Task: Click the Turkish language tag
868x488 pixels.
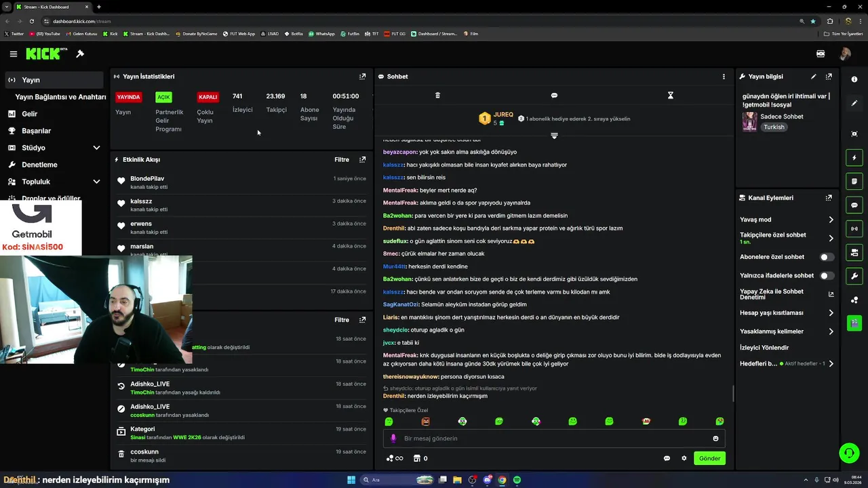Action: tap(774, 127)
